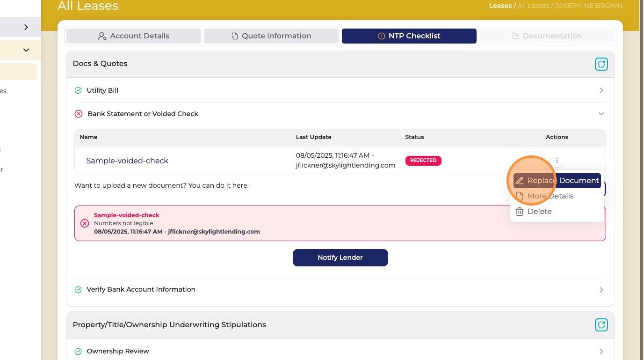Screen dimensions: 644x360
Task: Click the Status column header
Action: coord(414,137)
